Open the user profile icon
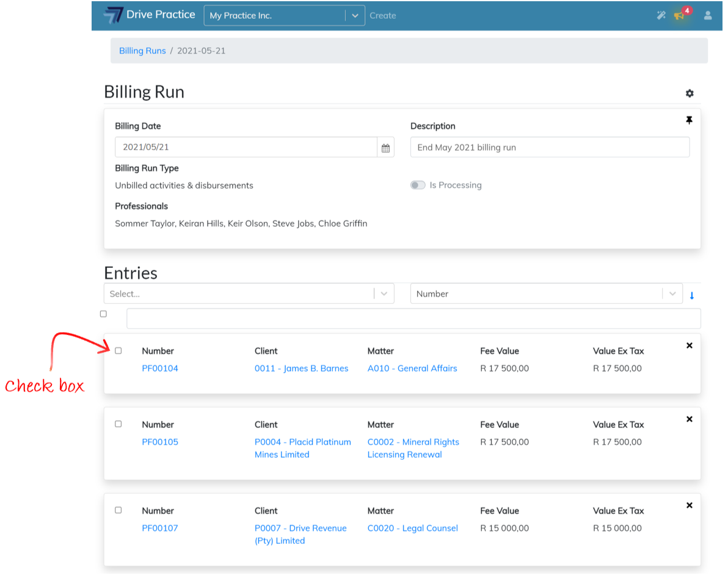 (x=708, y=16)
